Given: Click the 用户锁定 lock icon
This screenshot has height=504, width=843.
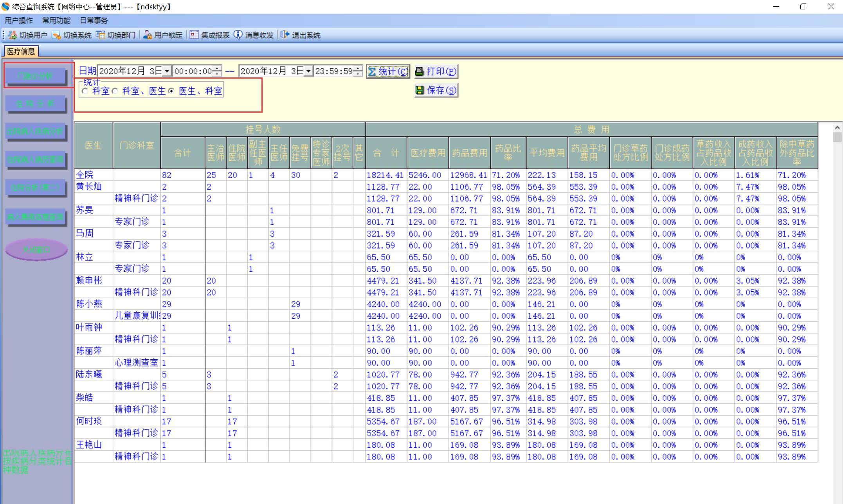Looking at the screenshot, I should click(148, 35).
